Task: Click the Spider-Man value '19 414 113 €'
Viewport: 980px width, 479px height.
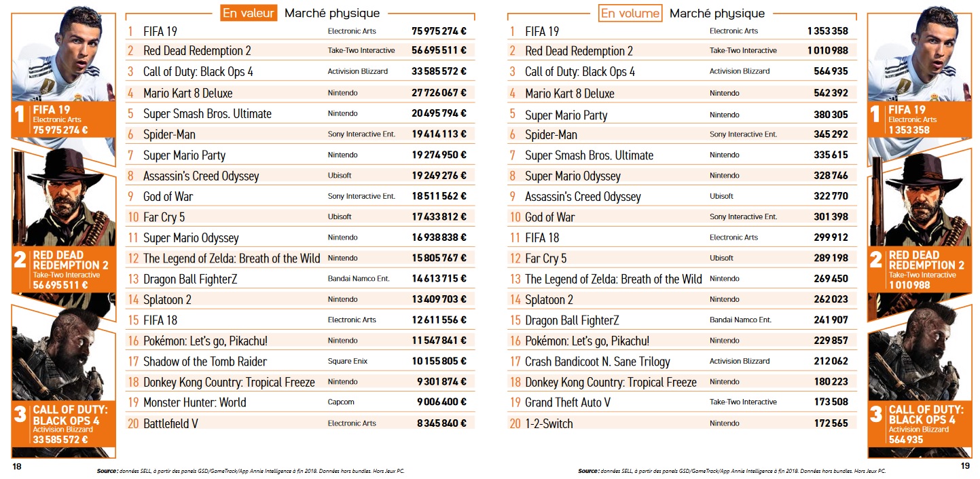Action: (x=439, y=134)
